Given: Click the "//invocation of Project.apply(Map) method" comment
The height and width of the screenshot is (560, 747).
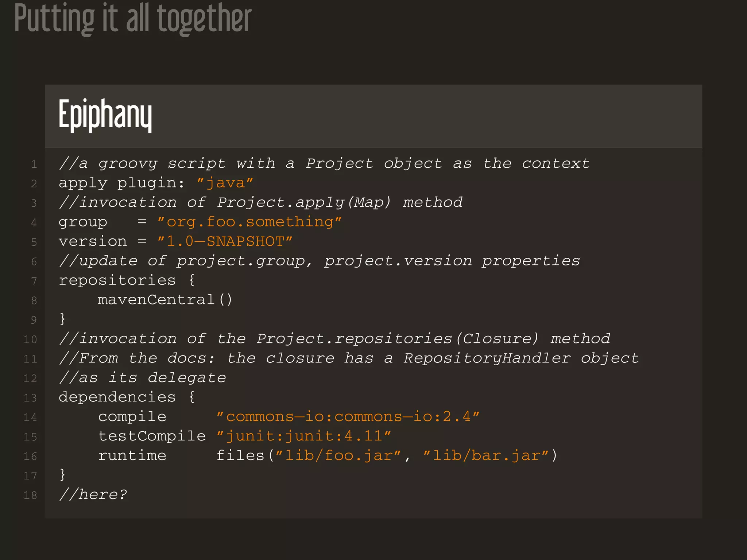Looking at the screenshot, I should click(260, 202).
